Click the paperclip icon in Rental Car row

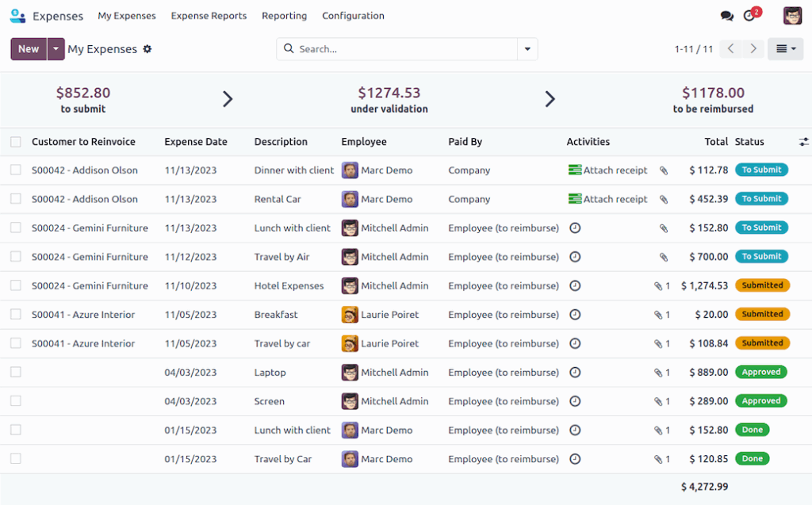(x=664, y=200)
